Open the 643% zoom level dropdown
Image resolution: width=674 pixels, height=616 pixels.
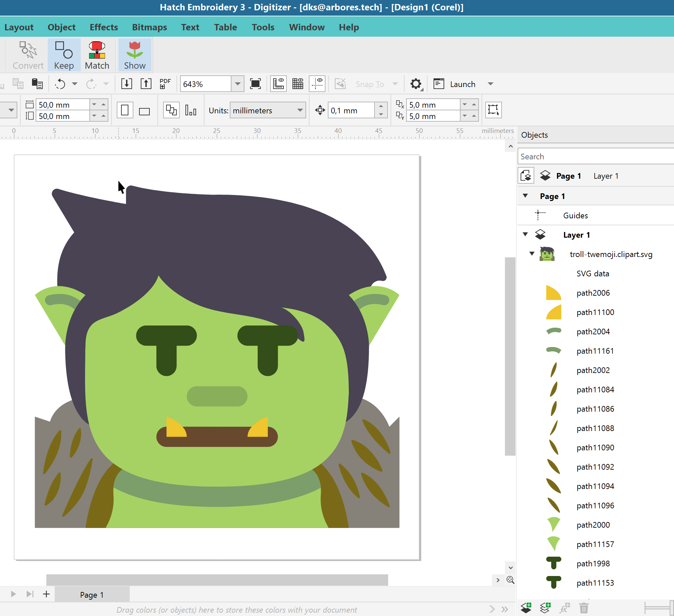point(238,84)
